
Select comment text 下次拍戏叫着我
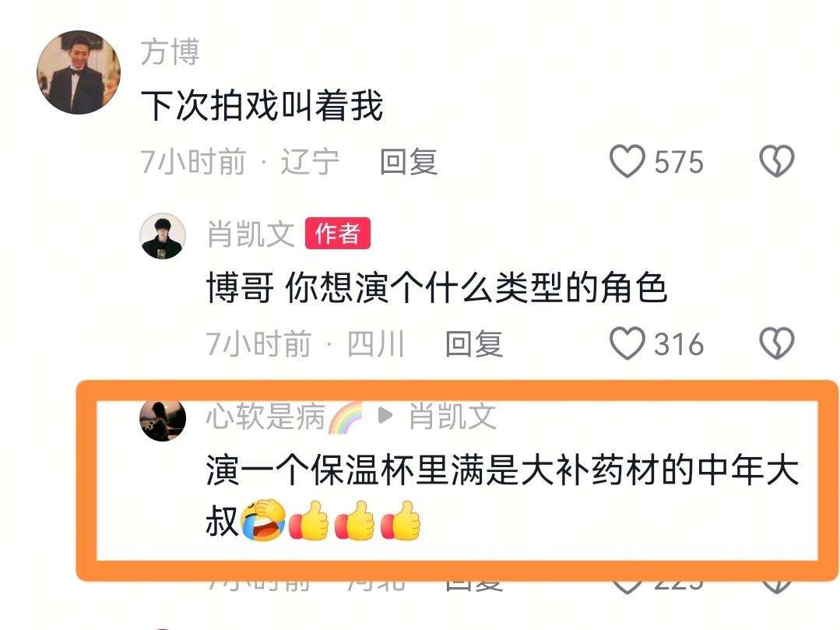pos(262,106)
